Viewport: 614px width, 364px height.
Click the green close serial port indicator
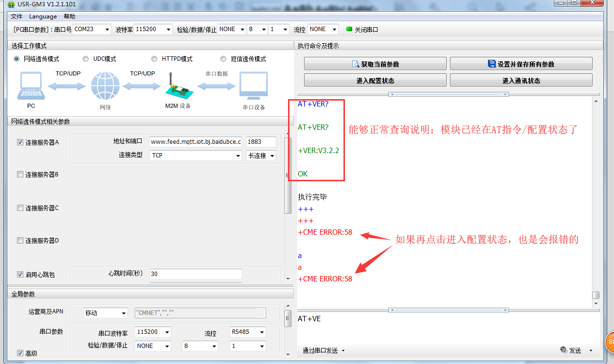coord(349,29)
